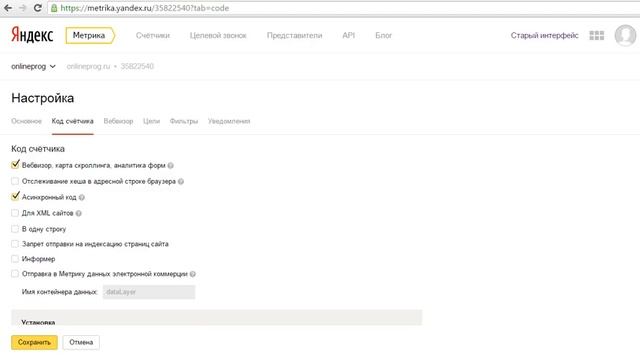This screenshot has width=640, height=360.
Task: Switch to the Вебвизор tab
Action: pyautogui.click(x=118, y=121)
